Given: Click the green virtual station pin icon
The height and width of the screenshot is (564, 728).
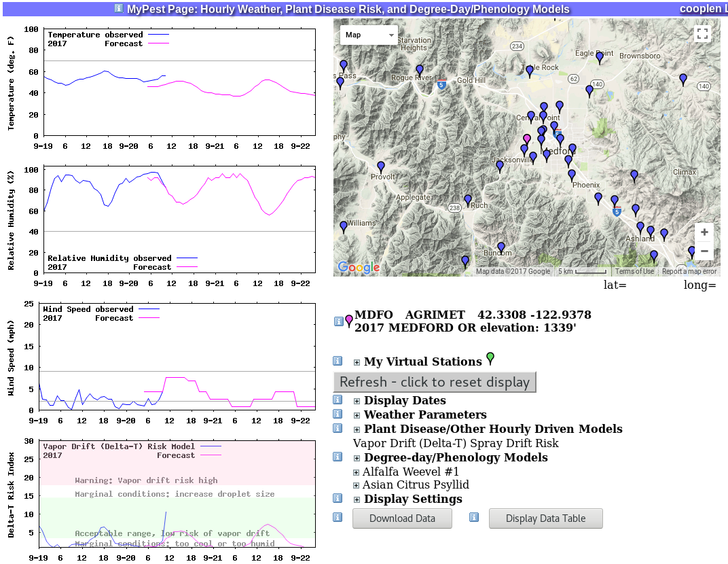Looking at the screenshot, I should click(490, 358).
